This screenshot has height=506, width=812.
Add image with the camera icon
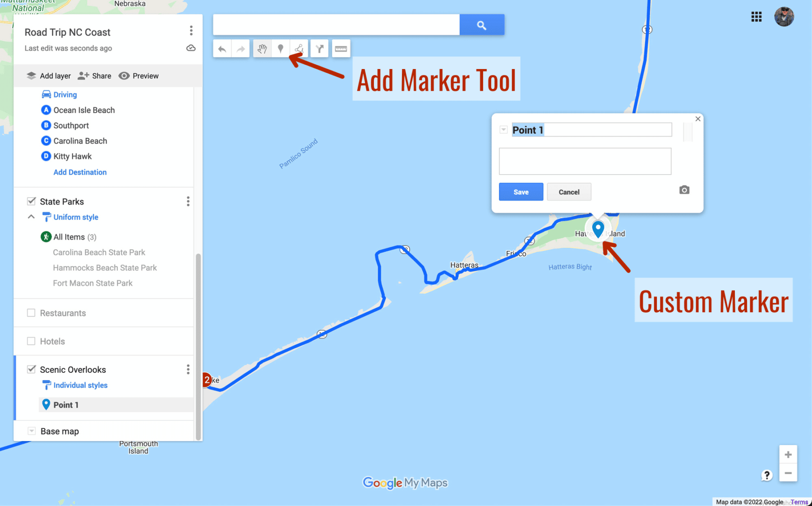[684, 190]
